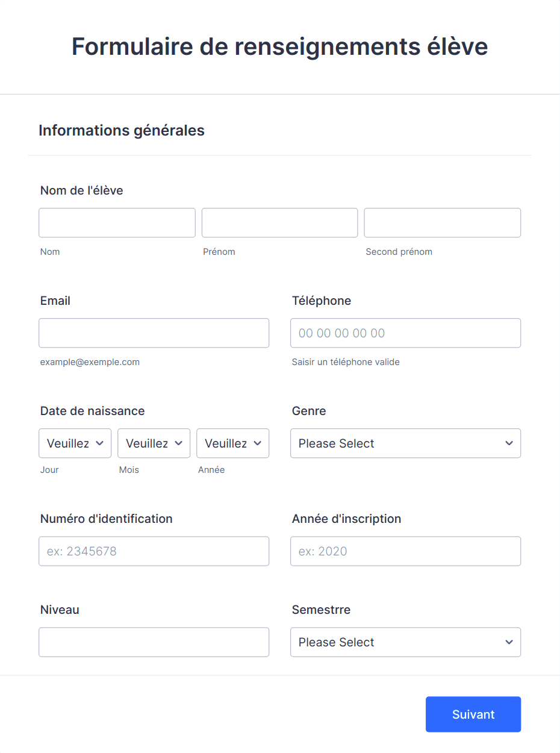
Task: Expand the Jour birth date selector
Action: click(75, 443)
